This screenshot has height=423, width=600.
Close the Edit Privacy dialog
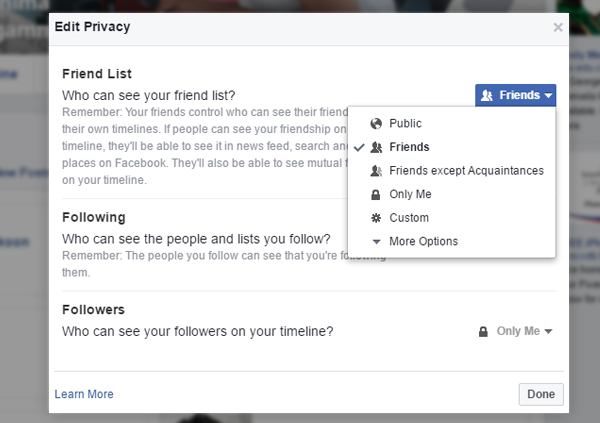click(x=558, y=27)
